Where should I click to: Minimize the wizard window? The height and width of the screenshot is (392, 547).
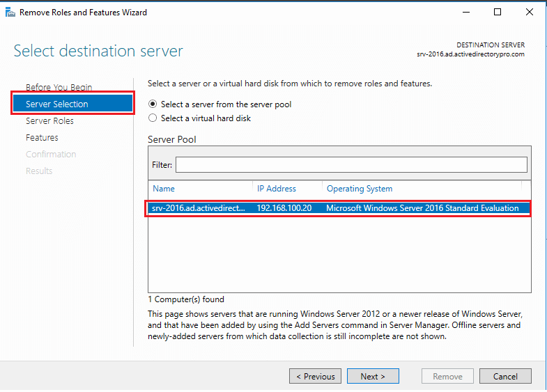tap(466, 13)
